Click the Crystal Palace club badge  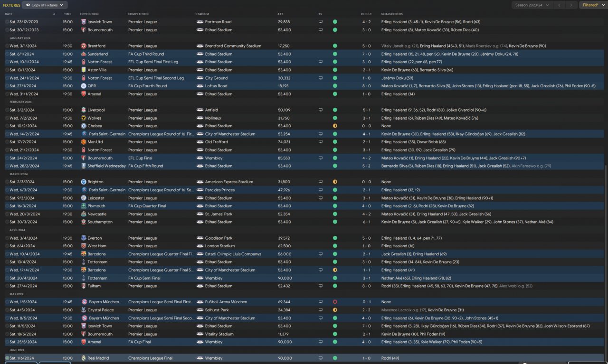click(84, 310)
